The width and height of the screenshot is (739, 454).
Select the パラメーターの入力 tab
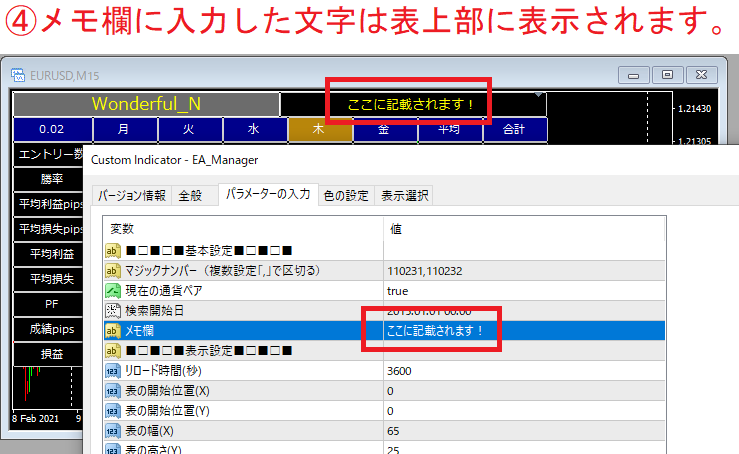(x=268, y=194)
